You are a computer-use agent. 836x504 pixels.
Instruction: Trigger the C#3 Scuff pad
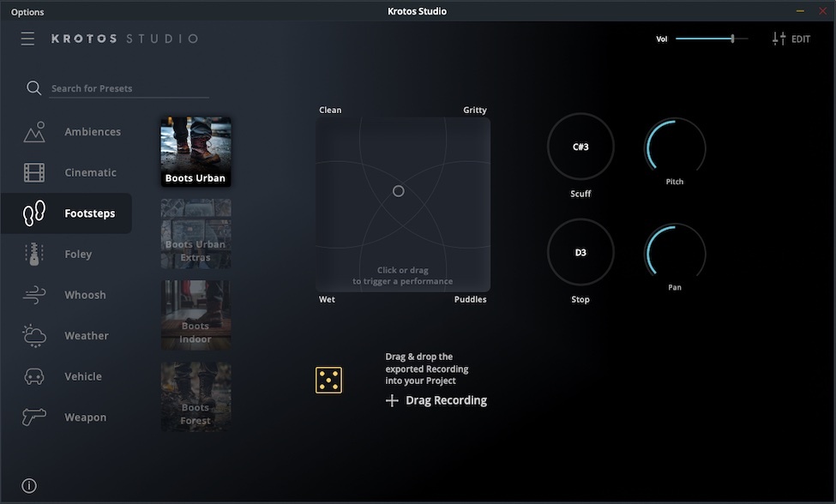pos(580,147)
